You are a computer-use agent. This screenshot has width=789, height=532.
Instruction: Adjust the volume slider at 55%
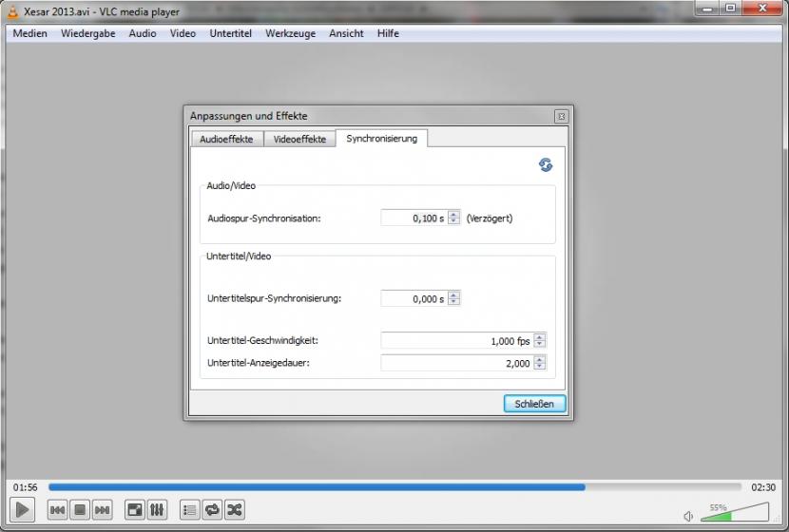point(735,512)
